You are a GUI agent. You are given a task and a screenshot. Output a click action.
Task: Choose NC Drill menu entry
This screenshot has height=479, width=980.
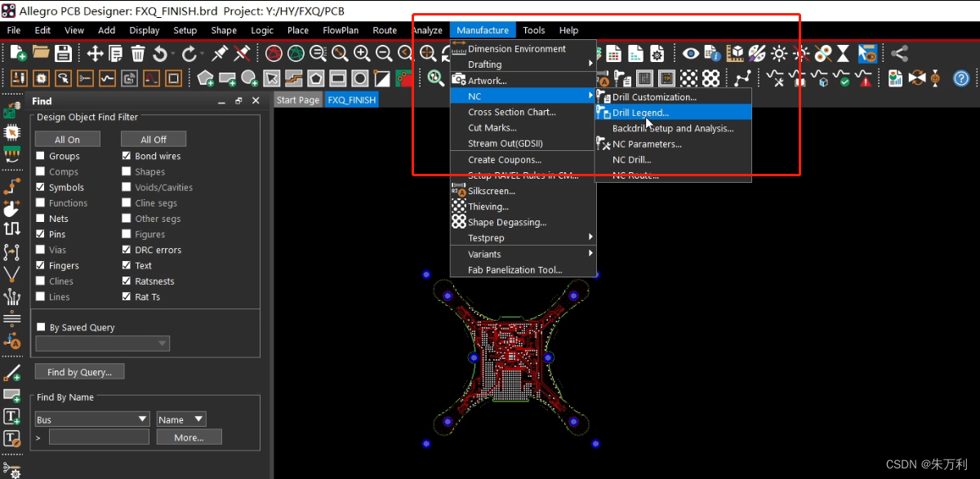pyautogui.click(x=673, y=160)
